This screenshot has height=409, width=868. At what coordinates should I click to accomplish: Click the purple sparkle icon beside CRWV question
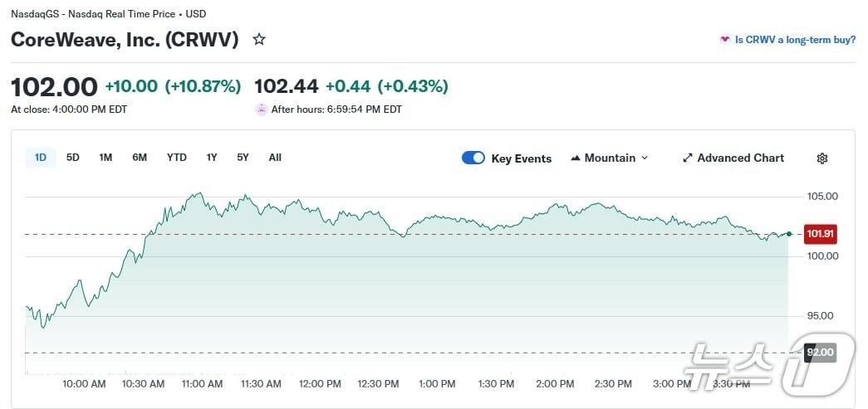(725, 39)
